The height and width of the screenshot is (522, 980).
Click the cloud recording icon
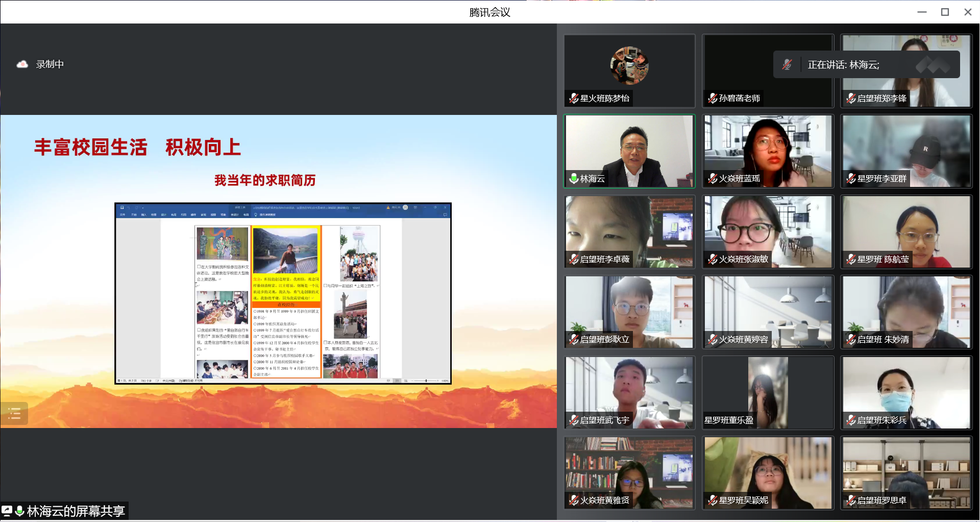(x=22, y=64)
